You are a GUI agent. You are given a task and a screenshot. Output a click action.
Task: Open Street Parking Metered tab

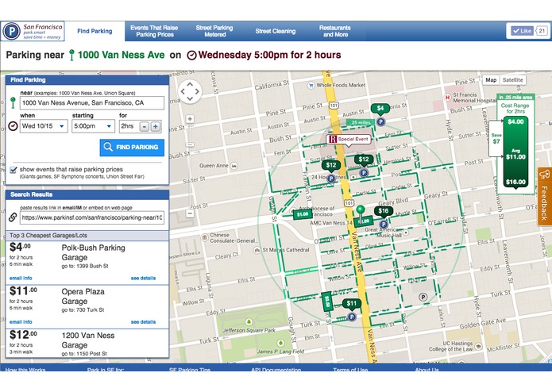(x=214, y=31)
